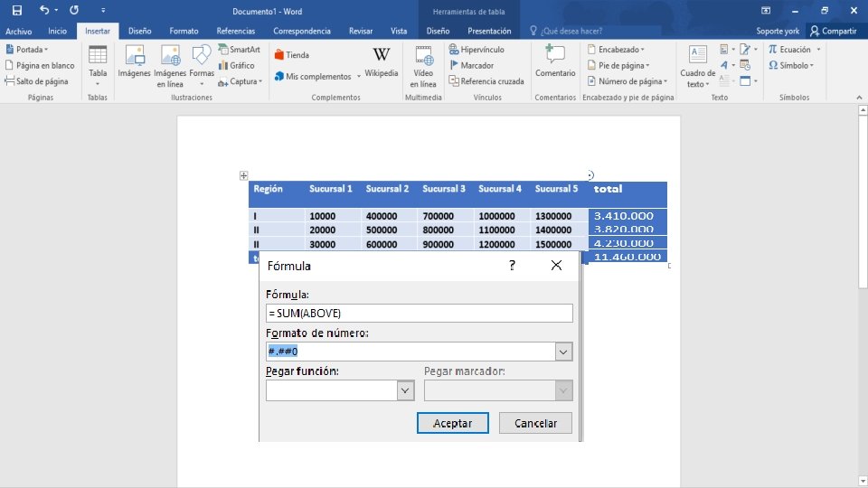Click the Save icon in the quick access bar

(17, 11)
